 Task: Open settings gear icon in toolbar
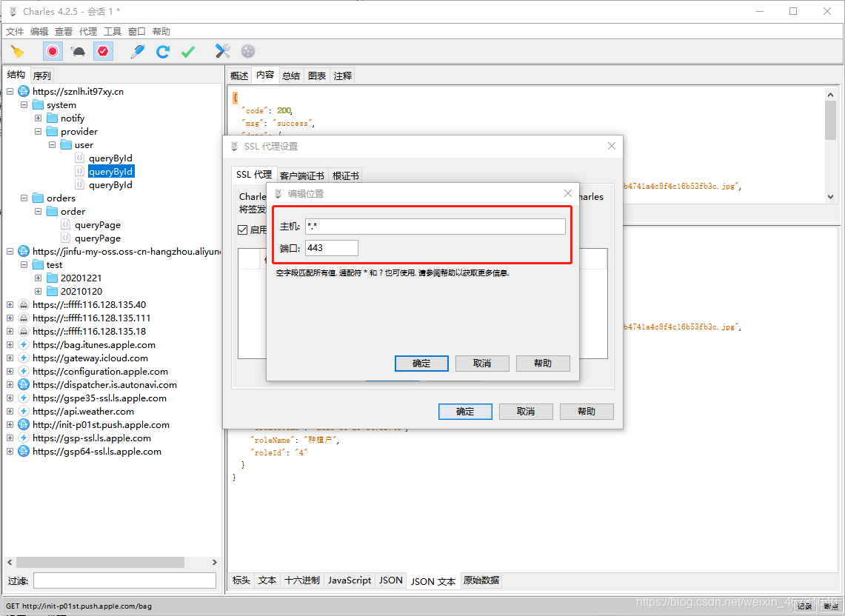tap(248, 51)
